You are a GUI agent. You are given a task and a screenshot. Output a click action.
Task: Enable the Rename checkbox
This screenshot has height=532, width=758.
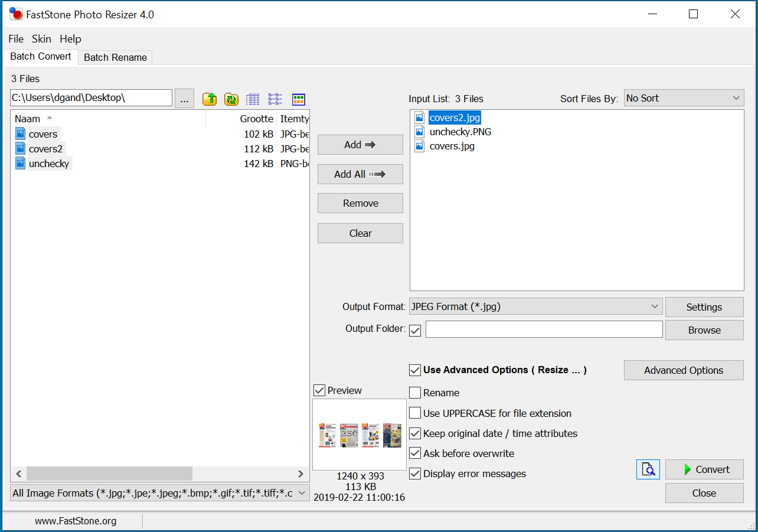coord(415,393)
